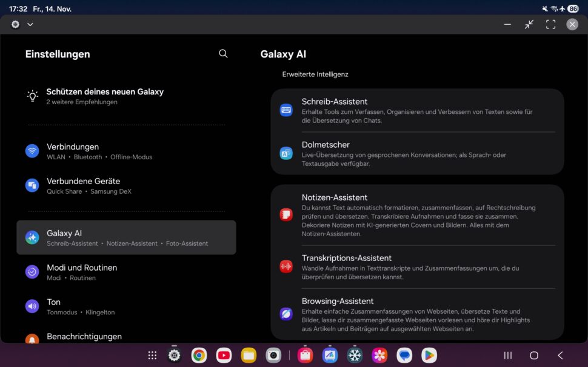Open the app drawer grid

153,355
